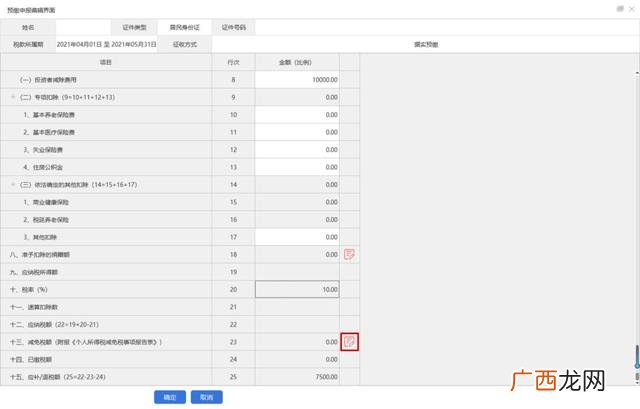Click the empty amount cell in row 22

pos(297,324)
